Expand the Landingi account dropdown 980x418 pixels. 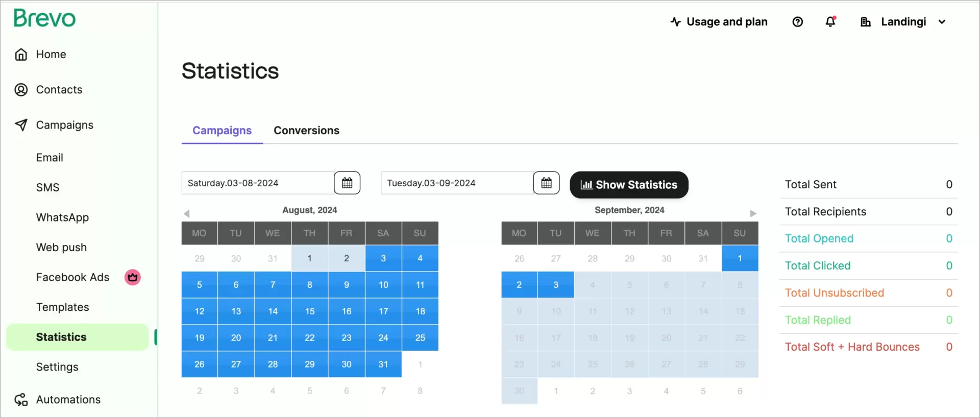click(942, 21)
